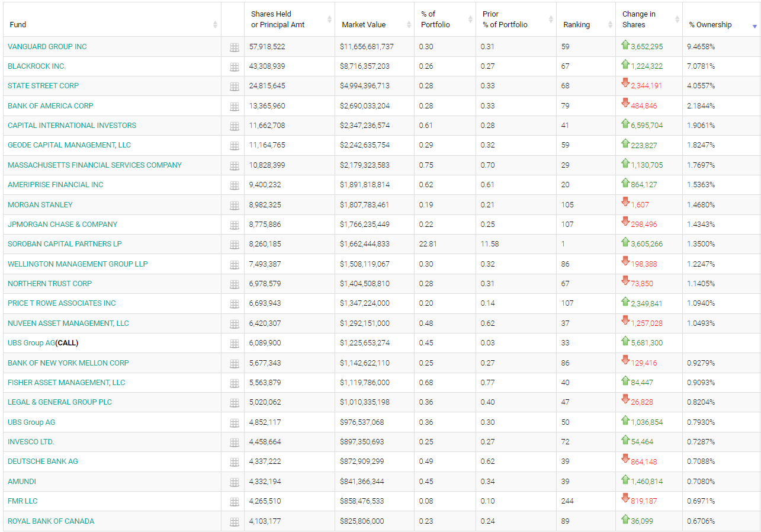Open SOROBAN CAPITAL PARTNERS LP link

65,243
